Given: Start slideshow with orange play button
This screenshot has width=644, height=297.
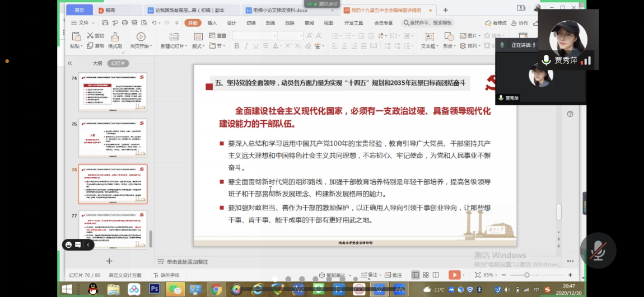Looking at the screenshot, I should point(454,275).
